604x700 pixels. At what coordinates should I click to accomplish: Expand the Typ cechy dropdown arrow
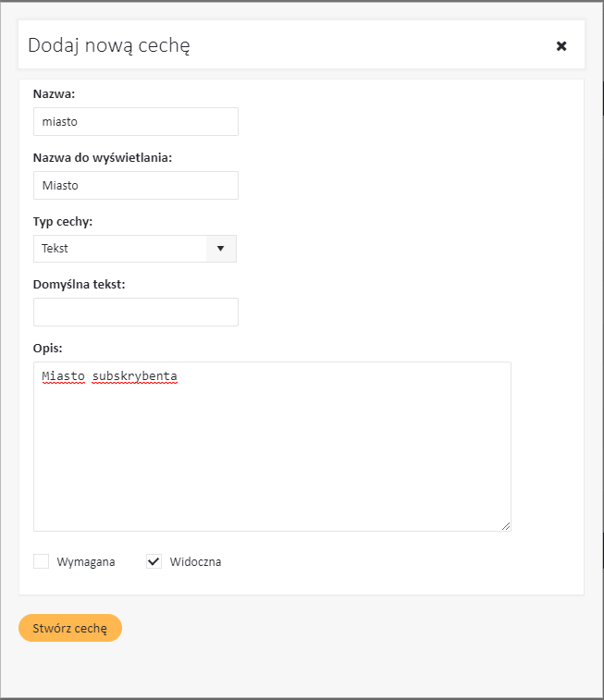220,249
